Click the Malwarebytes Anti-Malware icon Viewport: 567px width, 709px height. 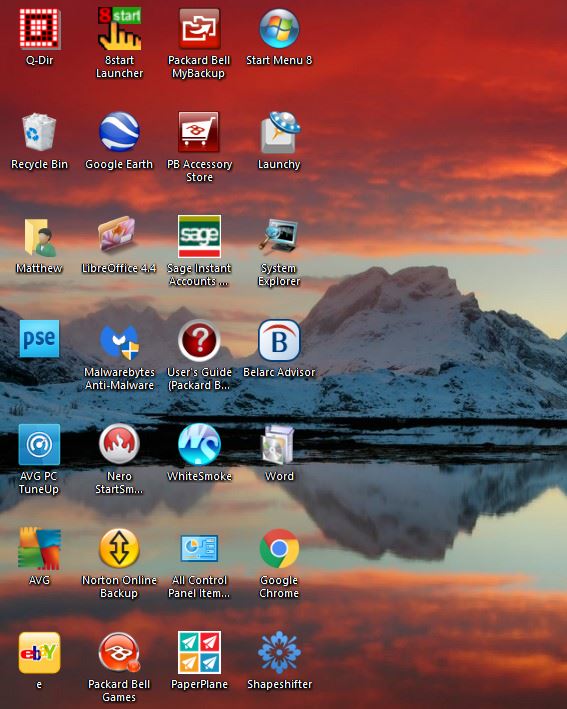(x=119, y=342)
